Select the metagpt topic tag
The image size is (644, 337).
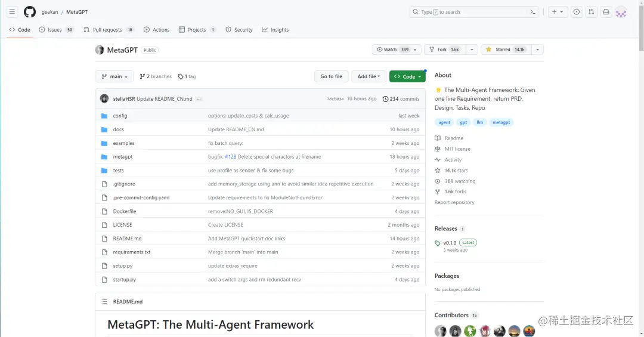[x=501, y=122]
